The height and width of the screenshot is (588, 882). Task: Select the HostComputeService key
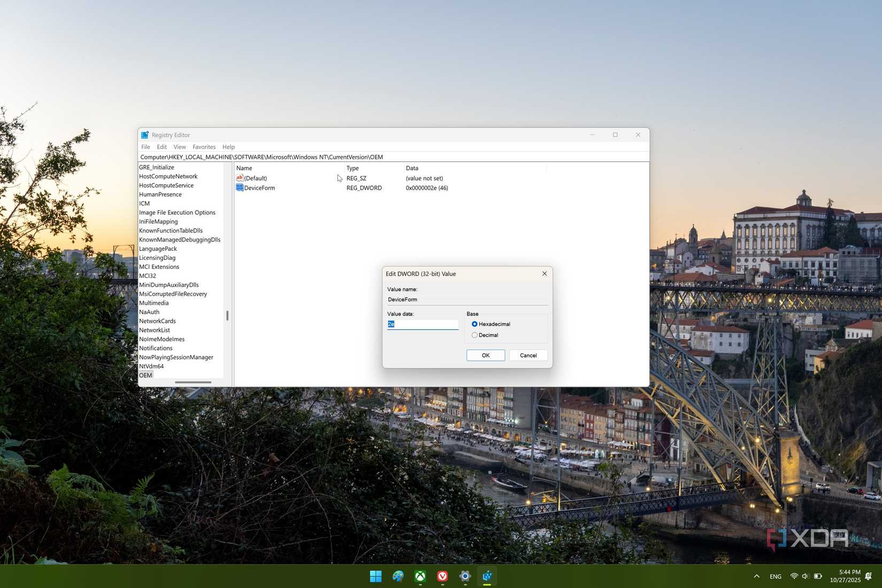(x=166, y=185)
